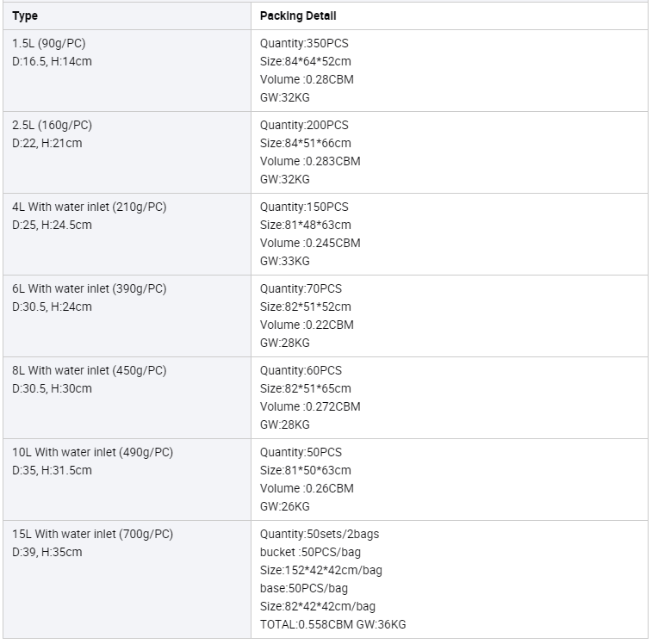
Task: Click "Quantity:350PCS" in the first row
Action: pos(304,43)
